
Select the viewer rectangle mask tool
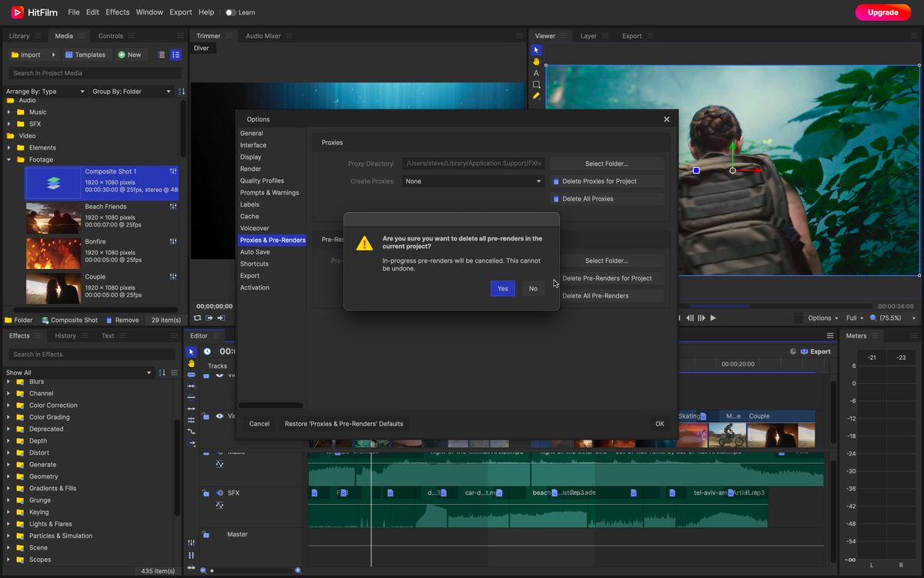point(537,85)
